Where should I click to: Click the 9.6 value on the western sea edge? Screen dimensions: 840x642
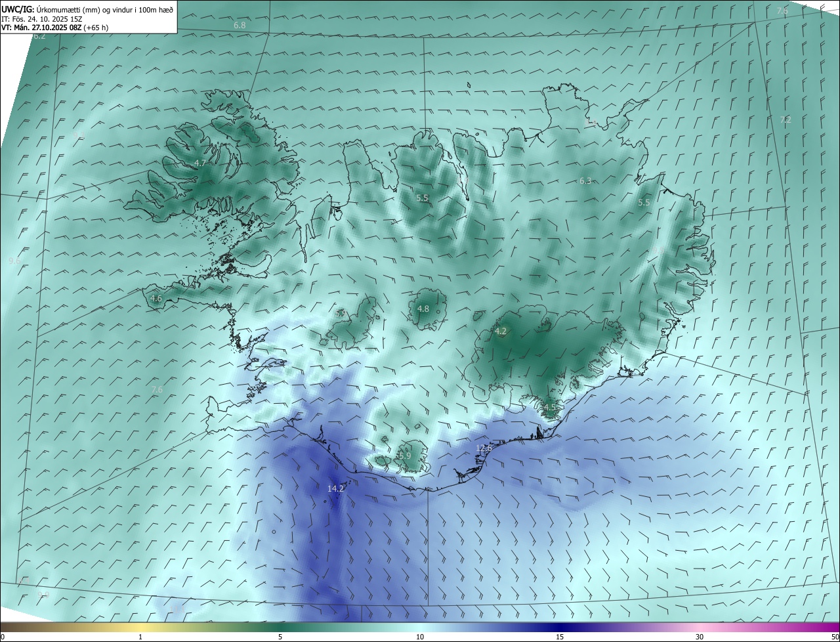pyautogui.click(x=14, y=261)
